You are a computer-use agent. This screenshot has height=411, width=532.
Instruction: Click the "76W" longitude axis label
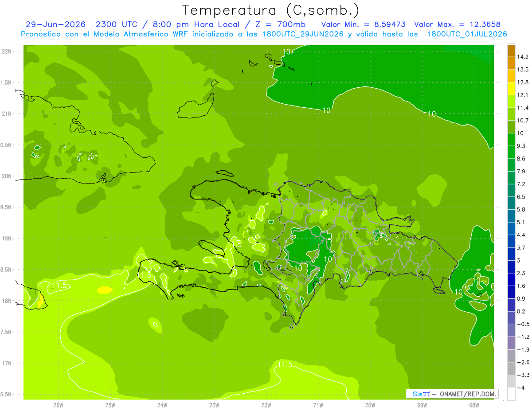58,405
